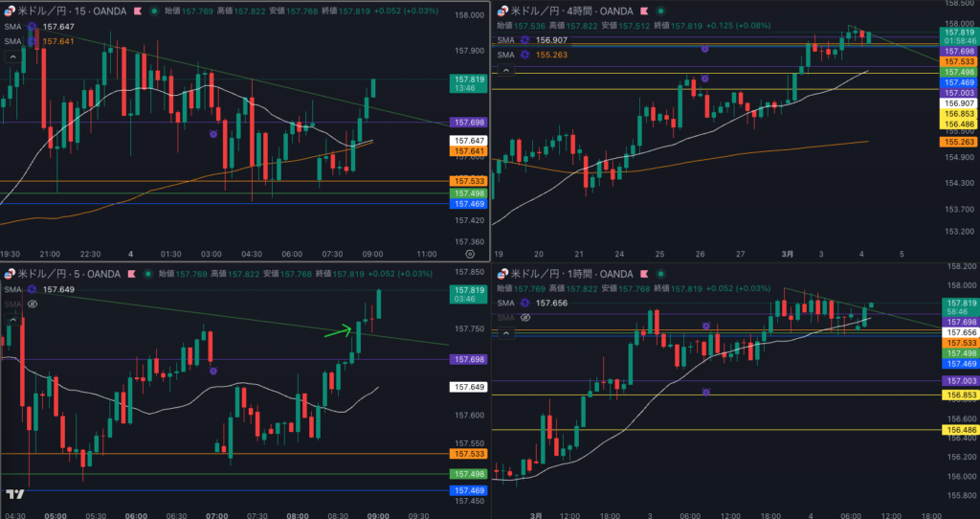Collapse the indicator legend on the 1-hour chart
This screenshot has width=980, height=519.
coord(505,331)
